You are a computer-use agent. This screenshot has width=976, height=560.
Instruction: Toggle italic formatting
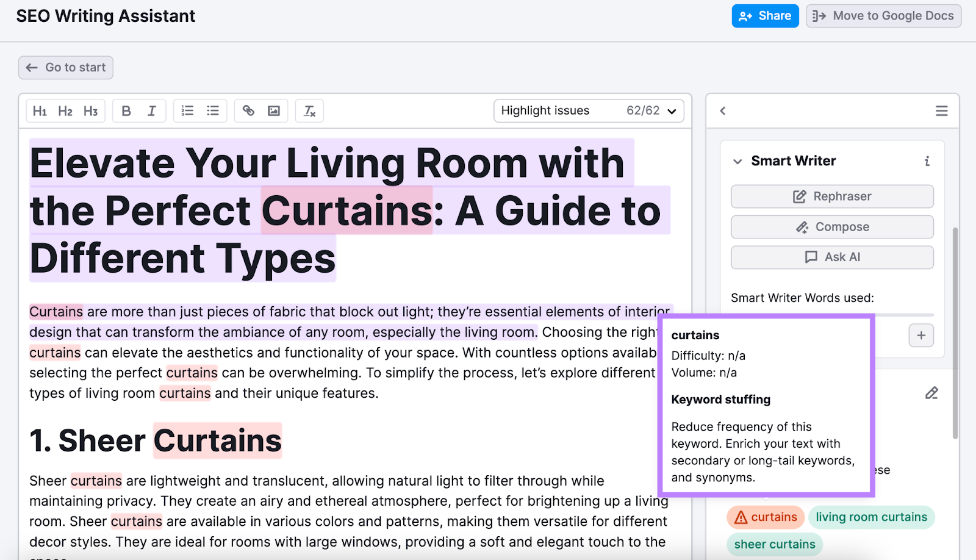pyautogui.click(x=151, y=110)
